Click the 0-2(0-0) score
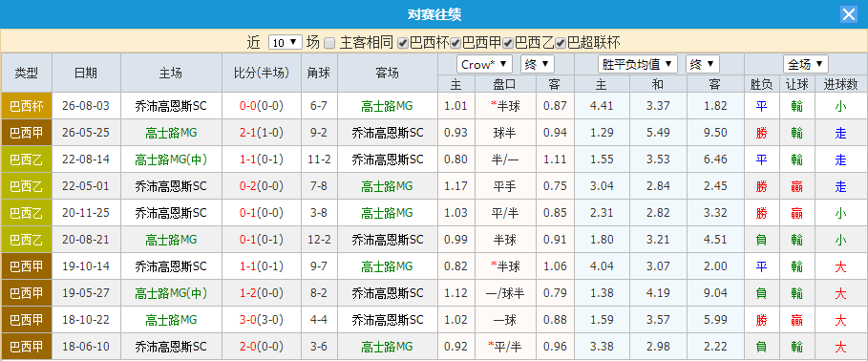Viewport: 868px width, 361px height. tap(262, 186)
